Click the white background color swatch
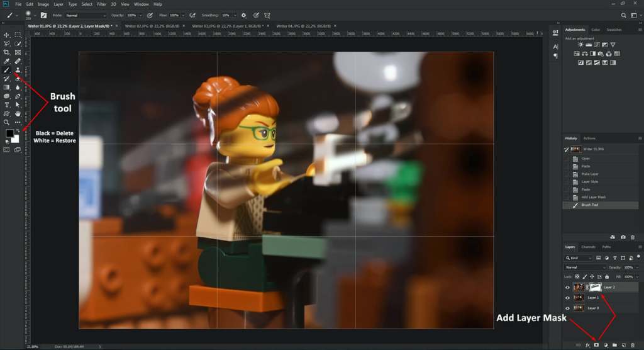Viewport: 644px width, 350px height. tap(16, 139)
